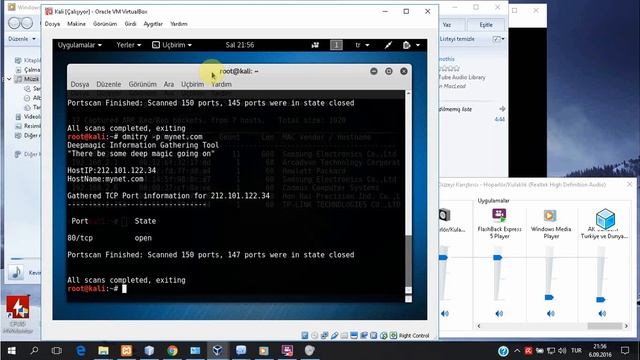Click the Eşitle tab in Media Player

[x=486, y=25]
